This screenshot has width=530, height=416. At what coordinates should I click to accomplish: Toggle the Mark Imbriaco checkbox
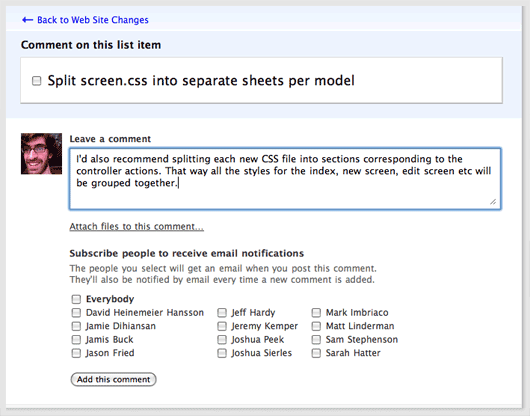point(316,313)
